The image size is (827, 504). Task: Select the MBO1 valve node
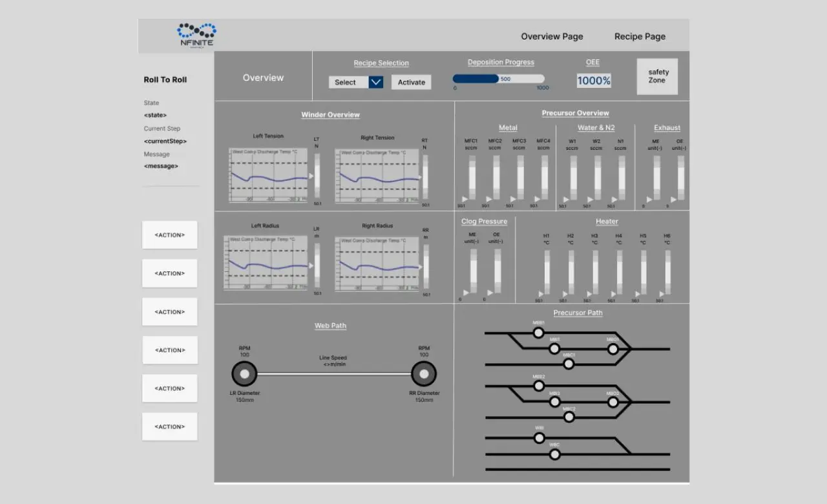612,349
